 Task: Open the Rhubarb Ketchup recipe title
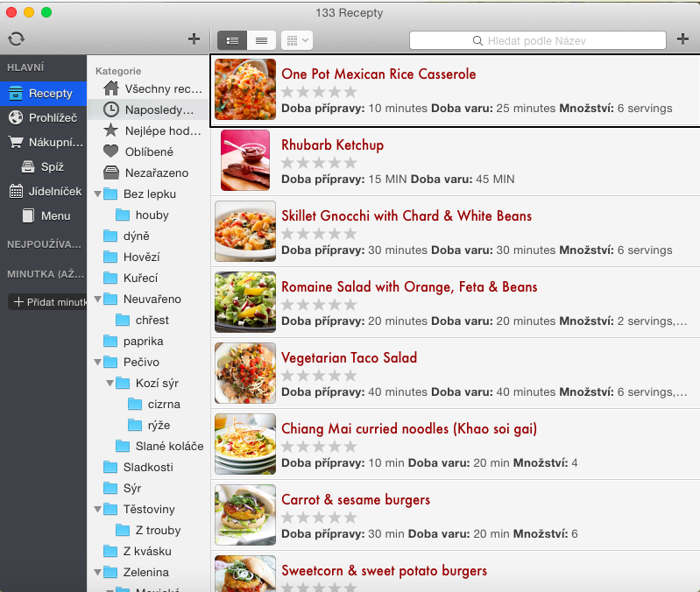(332, 144)
